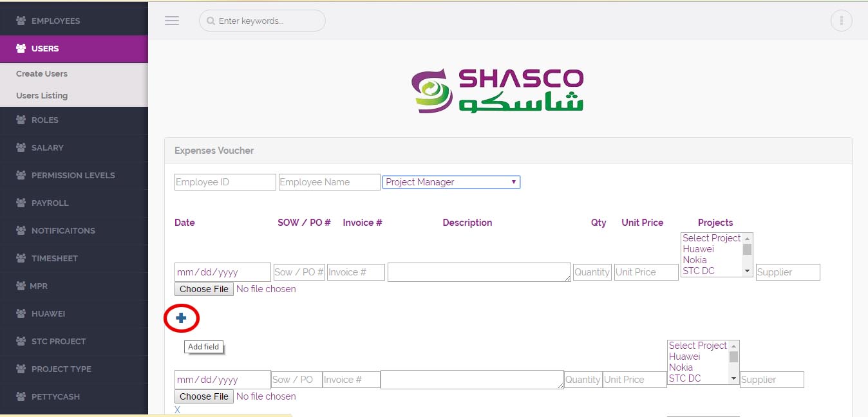
Task: Open Permission Levels in sidebar
Action: (73, 175)
